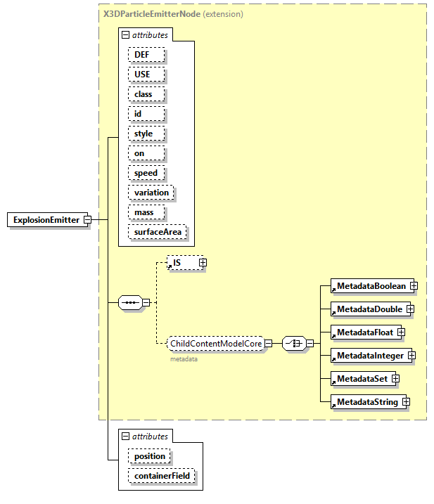Expand the MetadataFloat element
The width and height of the screenshot is (434, 504).
pyautogui.click(x=401, y=332)
